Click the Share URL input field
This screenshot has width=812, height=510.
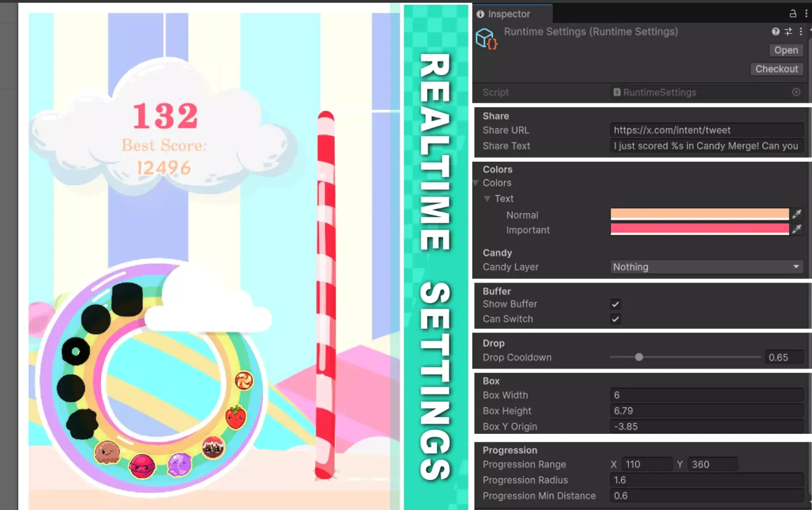tap(707, 130)
